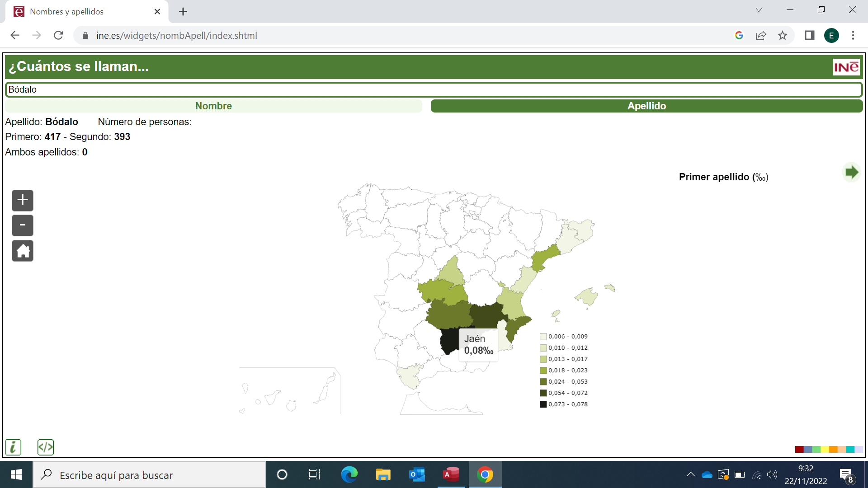Open the information icon at bottom left
Image resolution: width=868 pixels, height=488 pixels.
click(x=13, y=447)
